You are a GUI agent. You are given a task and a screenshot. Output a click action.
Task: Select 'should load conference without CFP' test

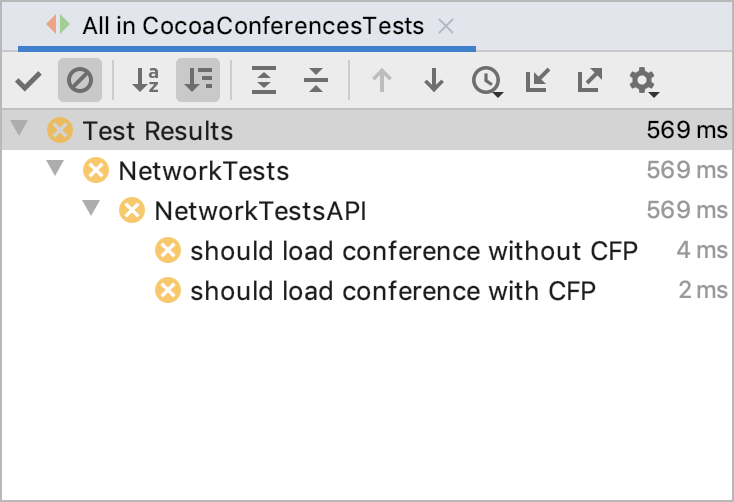tap(413, 250)
